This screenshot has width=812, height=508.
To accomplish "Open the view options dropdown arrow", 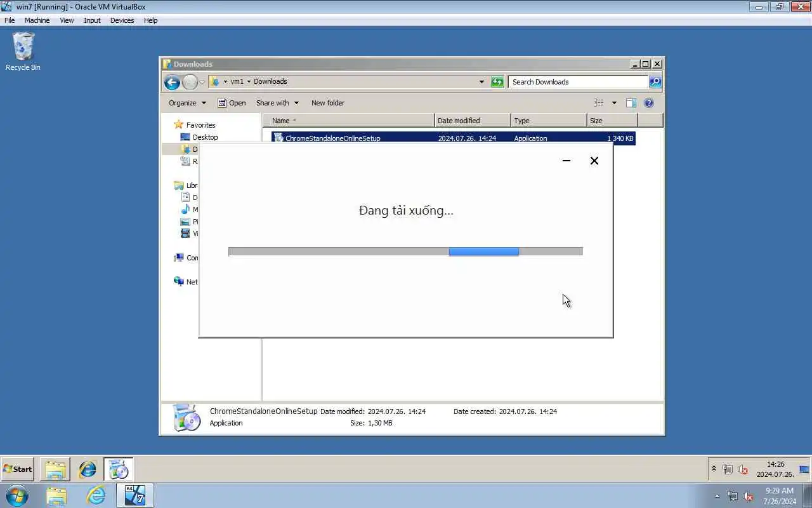I will point(614,103).
